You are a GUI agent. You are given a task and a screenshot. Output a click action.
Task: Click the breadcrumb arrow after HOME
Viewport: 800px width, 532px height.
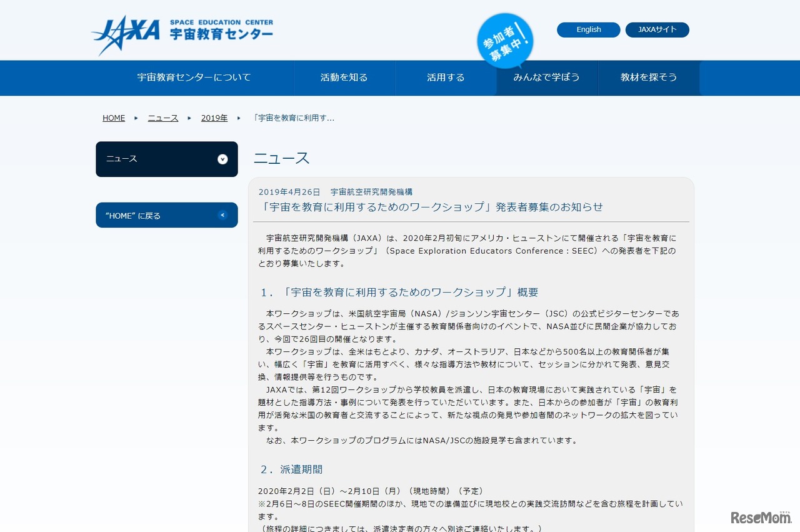(135, 118)
